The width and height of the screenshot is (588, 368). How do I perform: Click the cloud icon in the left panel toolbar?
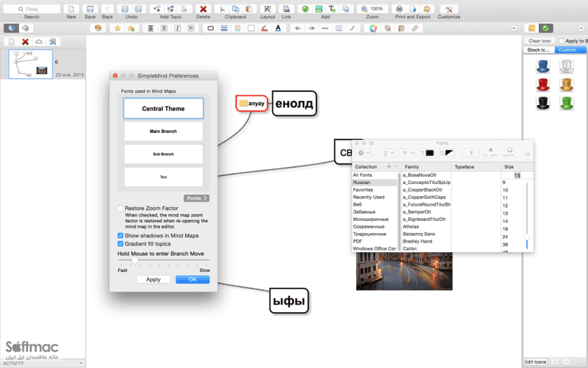tap(39, 42)
